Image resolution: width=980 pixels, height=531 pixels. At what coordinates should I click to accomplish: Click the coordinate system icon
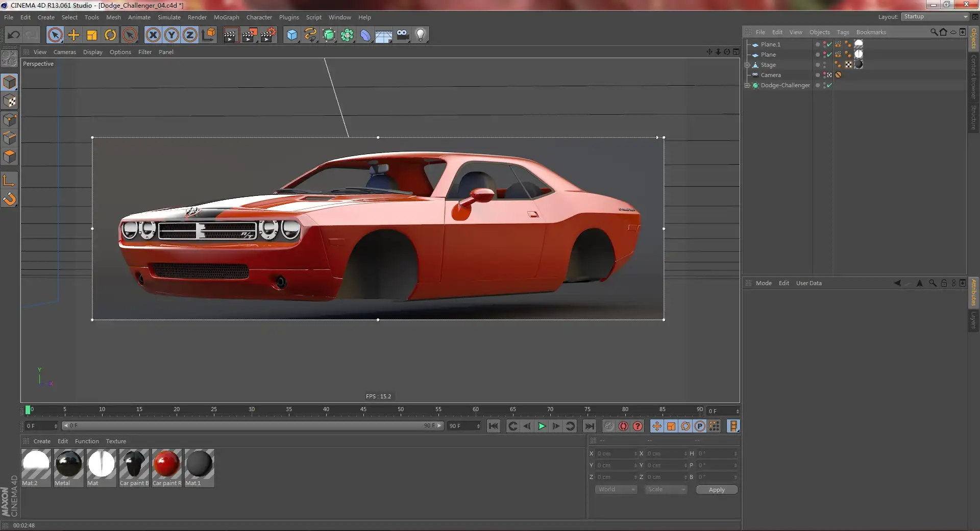point(208,35)
